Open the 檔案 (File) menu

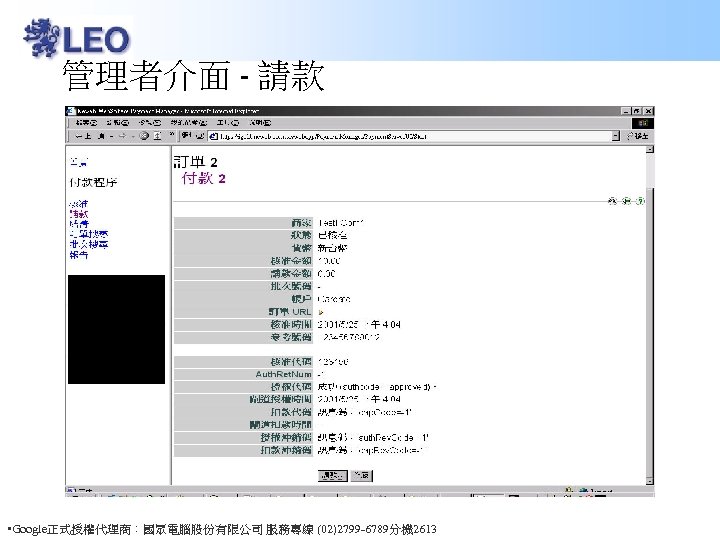pyautogui.click(x=86, y=123)
